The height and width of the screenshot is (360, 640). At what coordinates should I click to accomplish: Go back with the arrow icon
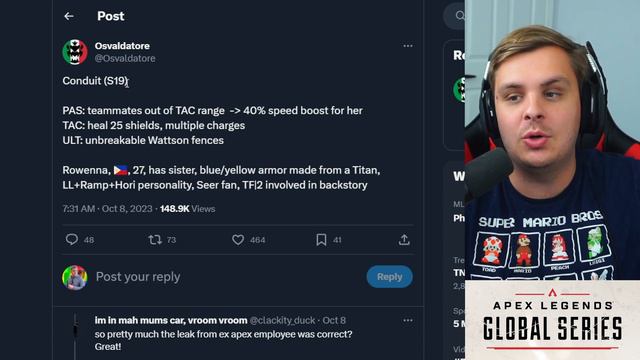click(69, 16)
